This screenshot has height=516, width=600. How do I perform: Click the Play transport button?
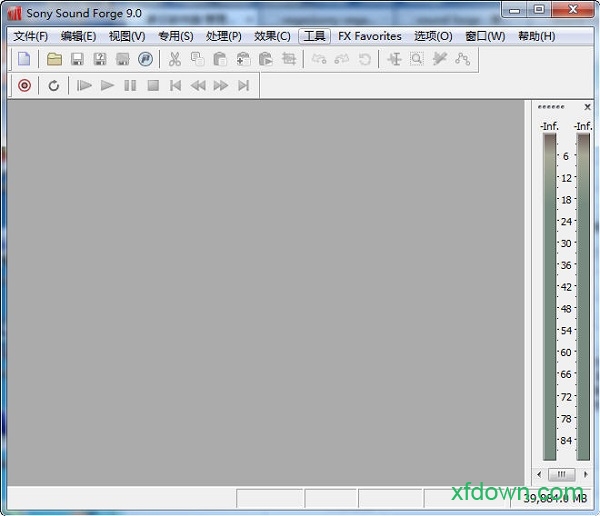tap(107, 85)
